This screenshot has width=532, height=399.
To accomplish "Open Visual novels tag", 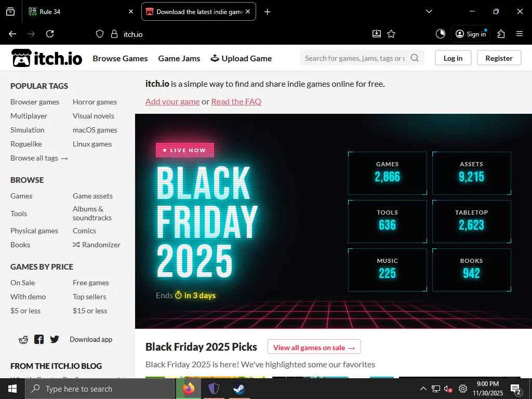I will (94, 116).
